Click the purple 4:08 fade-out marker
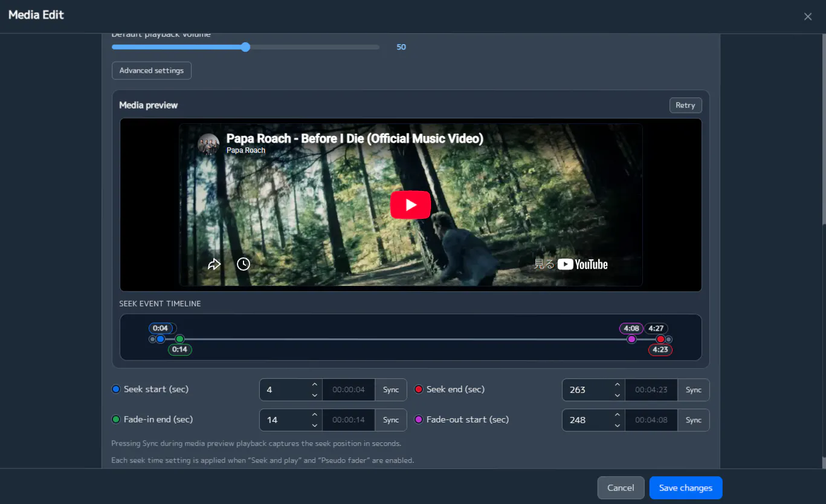The height and width of the screenshot is (504, 826). coord(631,339)
